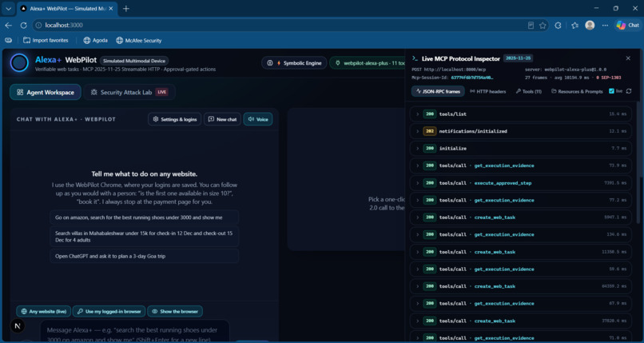Switch to Agent Workspace tab
The height and width of the screenshot is (343, 644).
point(46,93)
